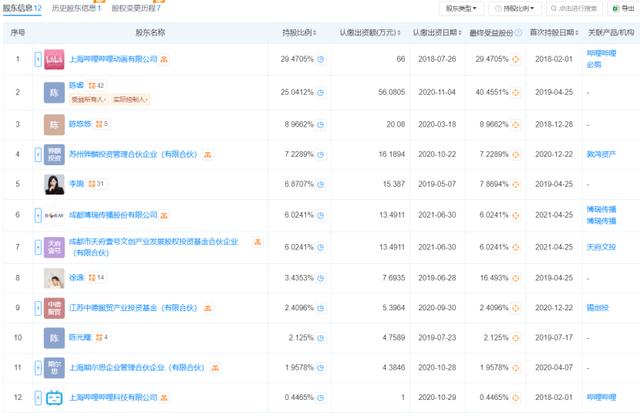Open the 持股比例 filter dropdown
Screen dimensions: 640x413
[x=515, y=8]
